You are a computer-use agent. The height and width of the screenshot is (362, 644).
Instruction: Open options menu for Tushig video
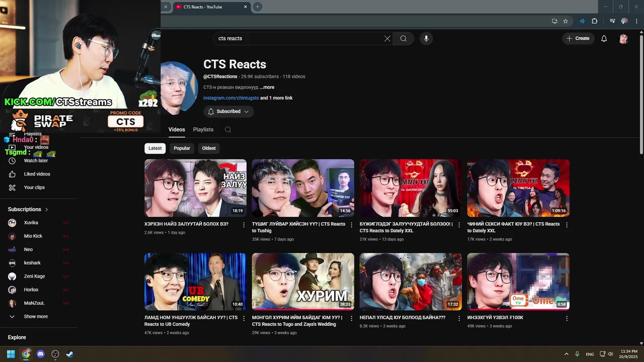pyautogui.click(x=352, y=225)
